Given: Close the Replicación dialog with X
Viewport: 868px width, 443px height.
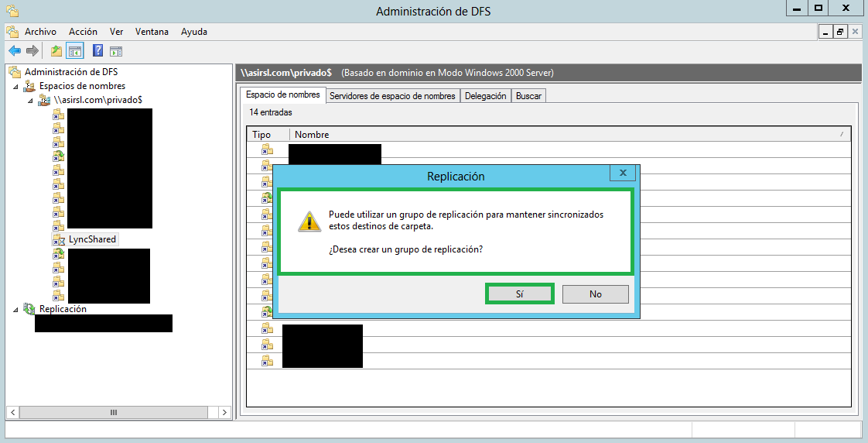Looking at the screenshot, I should click(x=623, y=173).
